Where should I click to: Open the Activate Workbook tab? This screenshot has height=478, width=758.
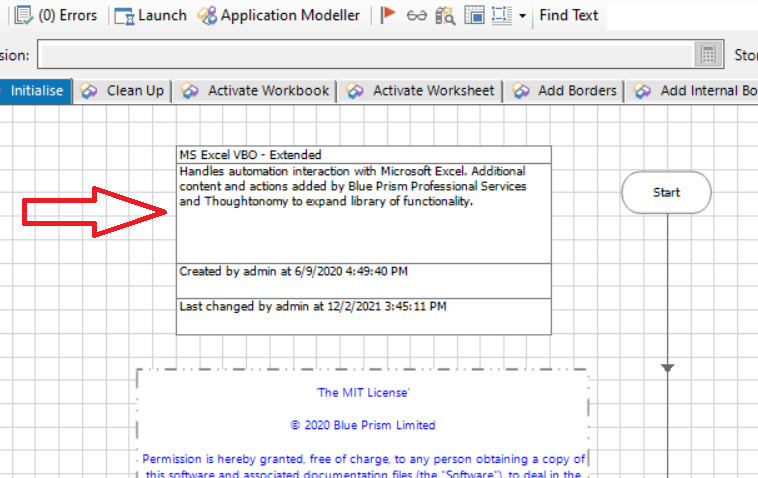(x=255, y=91)
